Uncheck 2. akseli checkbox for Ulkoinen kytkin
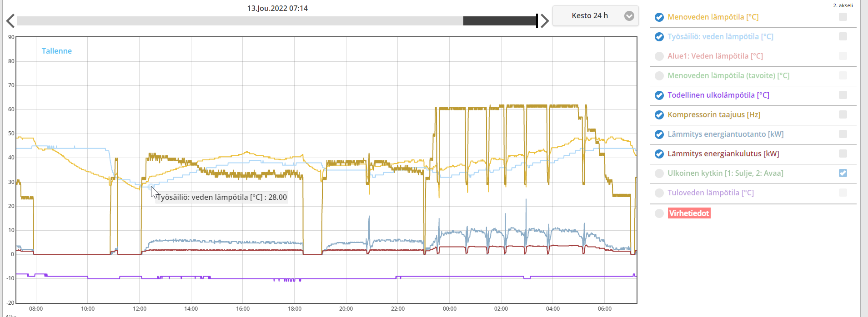This screenshot has height=317, width=868. click(x=843, y=173)
